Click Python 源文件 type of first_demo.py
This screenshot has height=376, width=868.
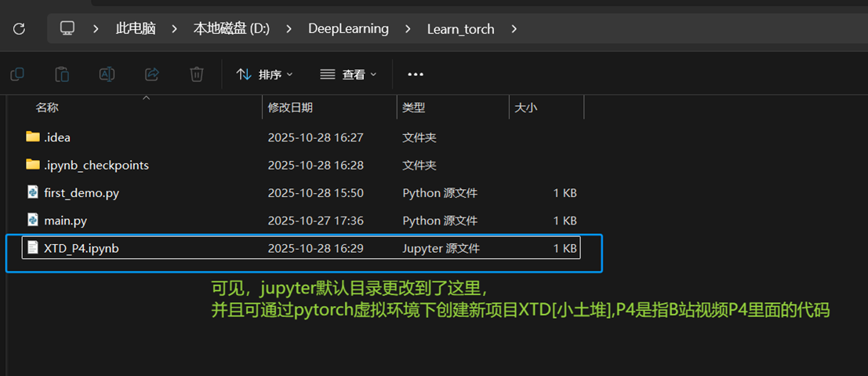coord(440,193)
